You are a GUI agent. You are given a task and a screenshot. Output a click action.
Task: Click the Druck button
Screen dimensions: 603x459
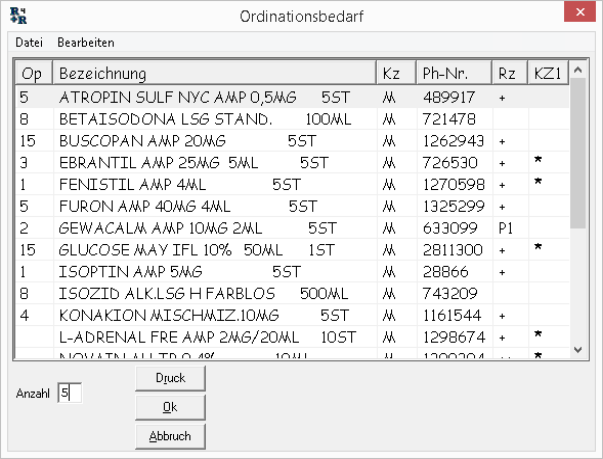coord(170,378)
